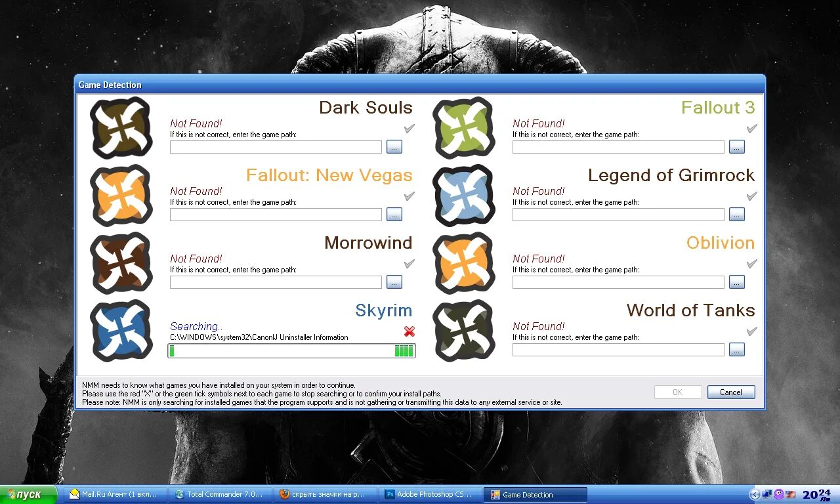
Task: Click the Game Detection title bar
Action: [420, 85]
